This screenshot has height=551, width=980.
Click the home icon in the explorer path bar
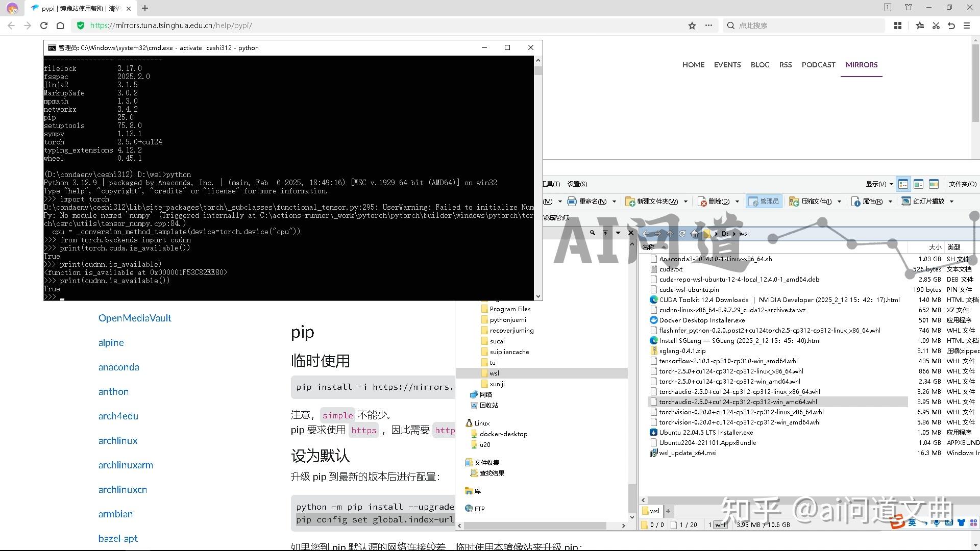pyautogui.click(x=695, y=234)
